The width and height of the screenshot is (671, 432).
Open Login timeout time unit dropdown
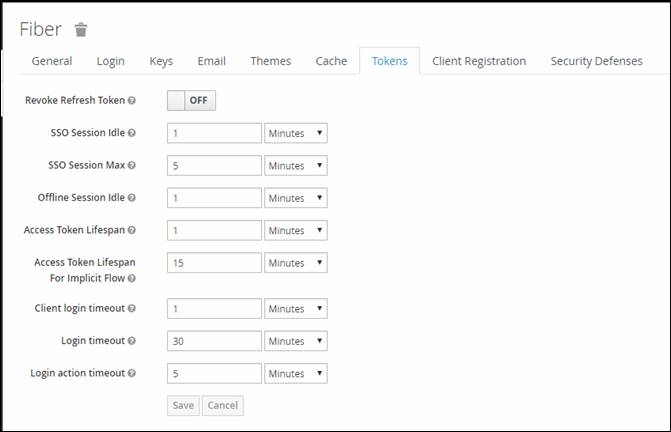296,341
